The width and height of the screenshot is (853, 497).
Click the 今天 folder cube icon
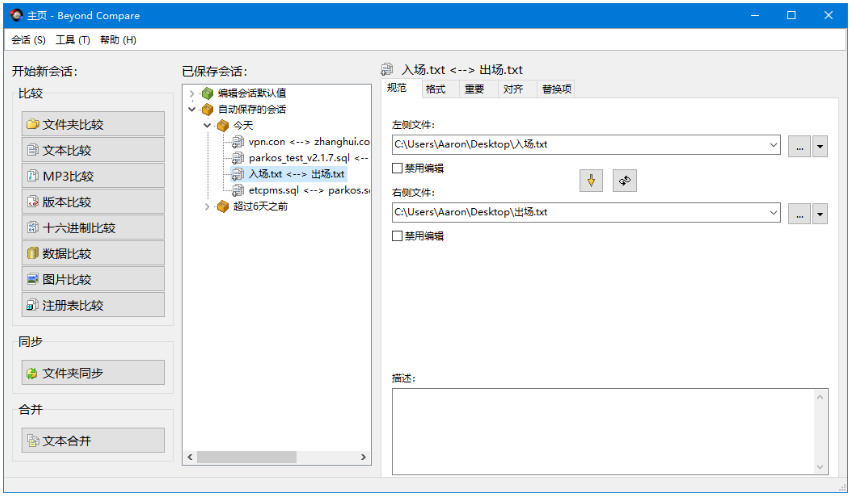pyautogui.click(x=222, y=126)
